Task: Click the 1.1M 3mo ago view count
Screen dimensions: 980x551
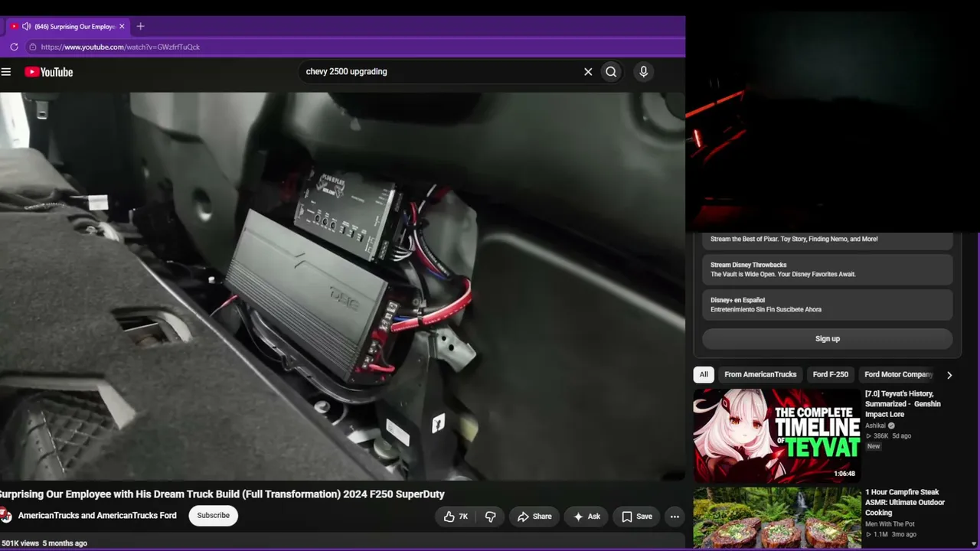Action: pos(890,534)
